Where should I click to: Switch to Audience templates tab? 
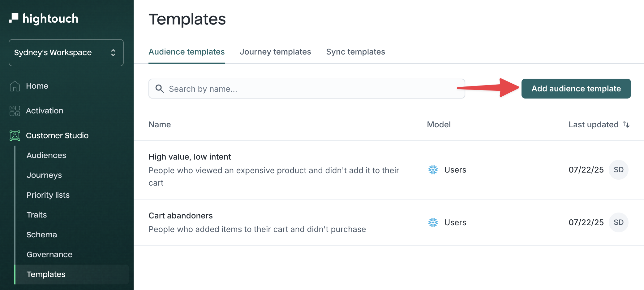point(187,52)
